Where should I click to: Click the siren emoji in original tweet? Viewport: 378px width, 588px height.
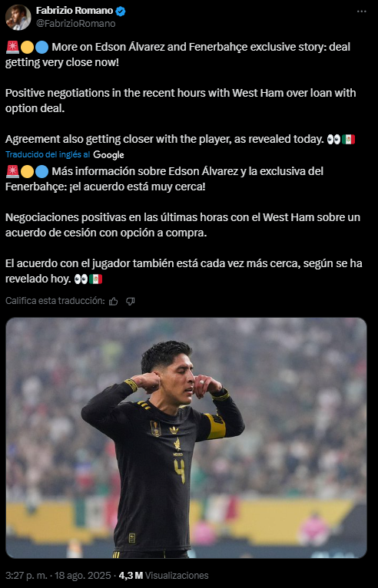pyautogui.click(x=12, y=48)
